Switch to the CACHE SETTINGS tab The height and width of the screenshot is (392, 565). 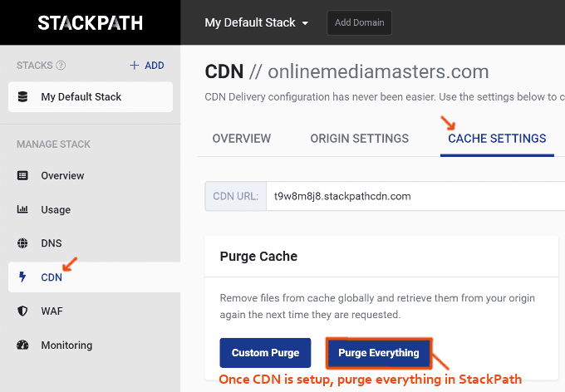[497, 139]
